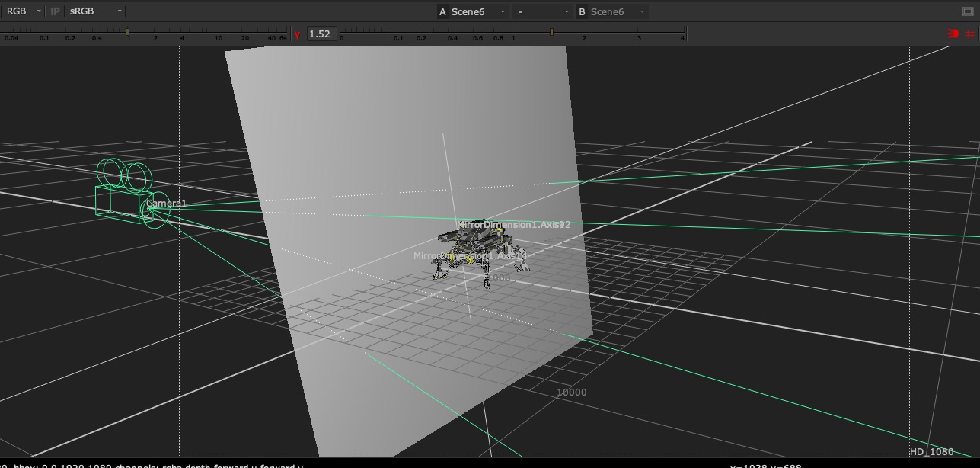980x468 pixels.
Task: Click the HD_1080 format label
Action: [x=931, y=452]
